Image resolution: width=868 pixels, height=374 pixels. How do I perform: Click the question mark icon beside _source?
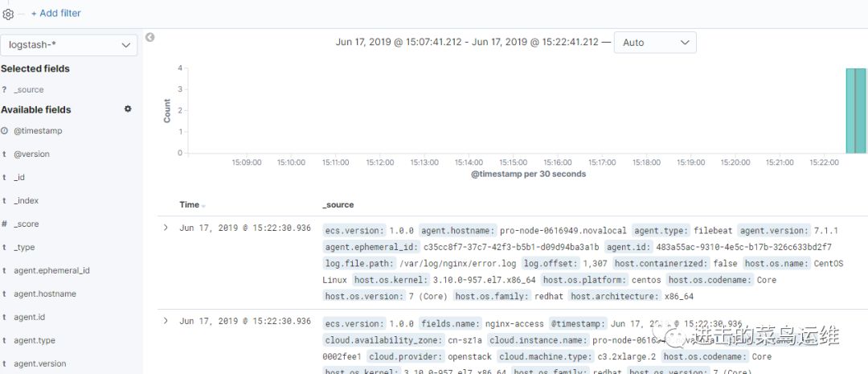[5, 90]
